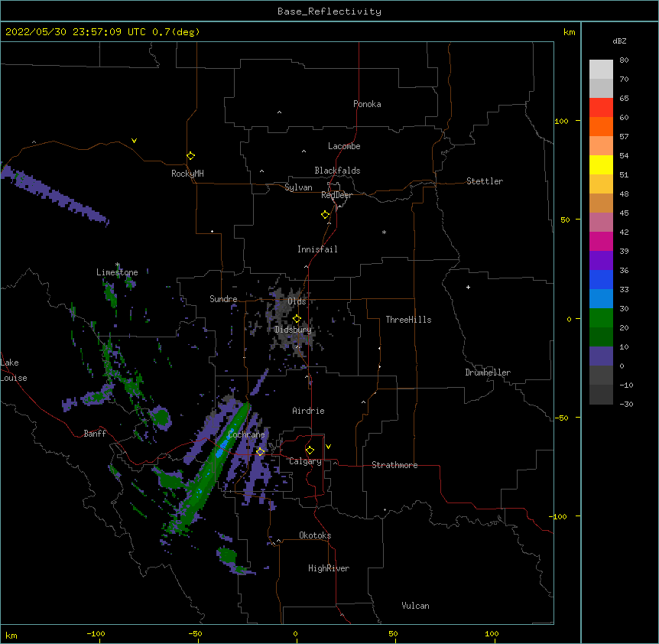Click the Calgary city label

[305, 461]
